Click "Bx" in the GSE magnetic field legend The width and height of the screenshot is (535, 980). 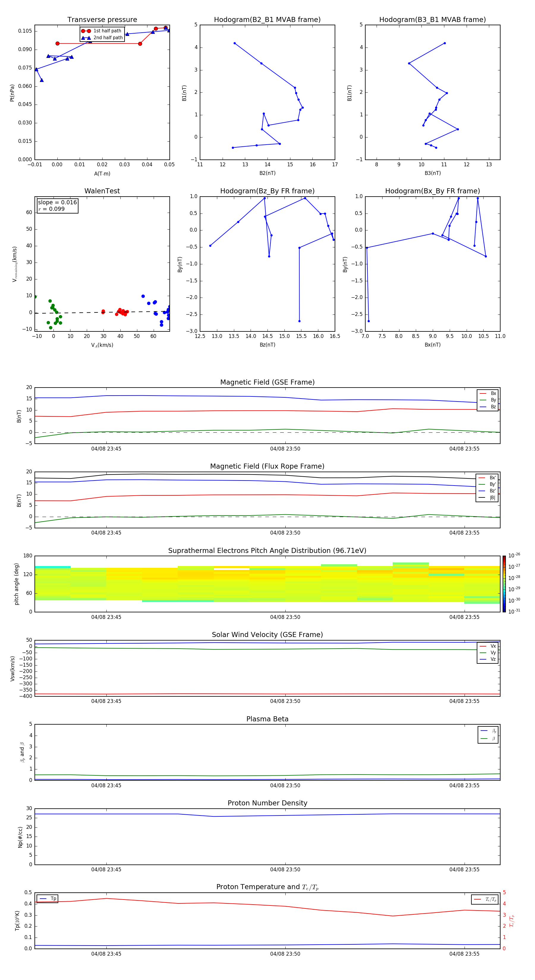[493, 393]
